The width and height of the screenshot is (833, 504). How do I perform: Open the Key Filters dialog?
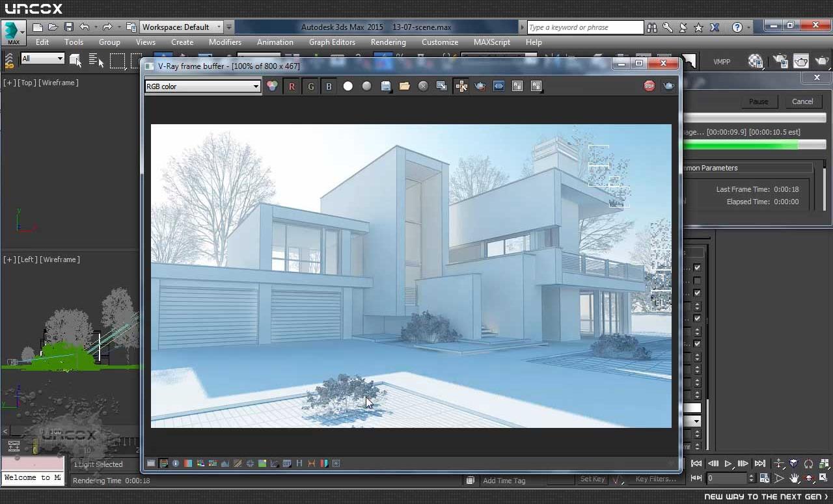tap(656, 479)
